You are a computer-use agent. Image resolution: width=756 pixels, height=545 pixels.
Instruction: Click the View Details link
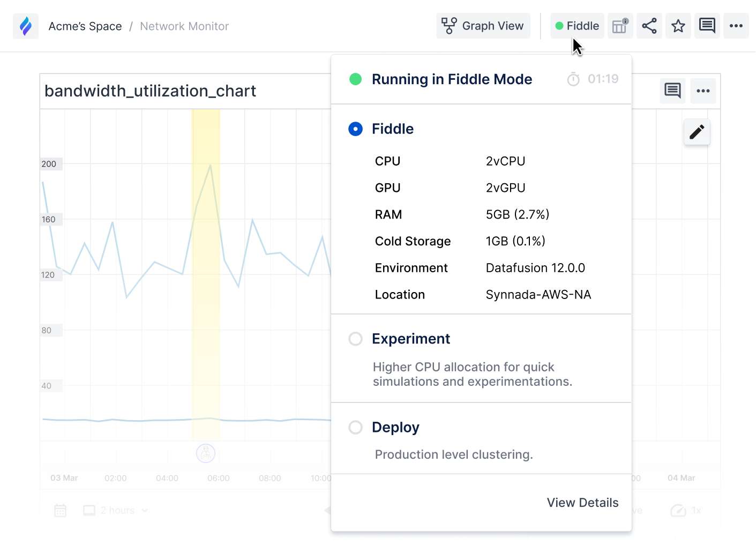582,503
